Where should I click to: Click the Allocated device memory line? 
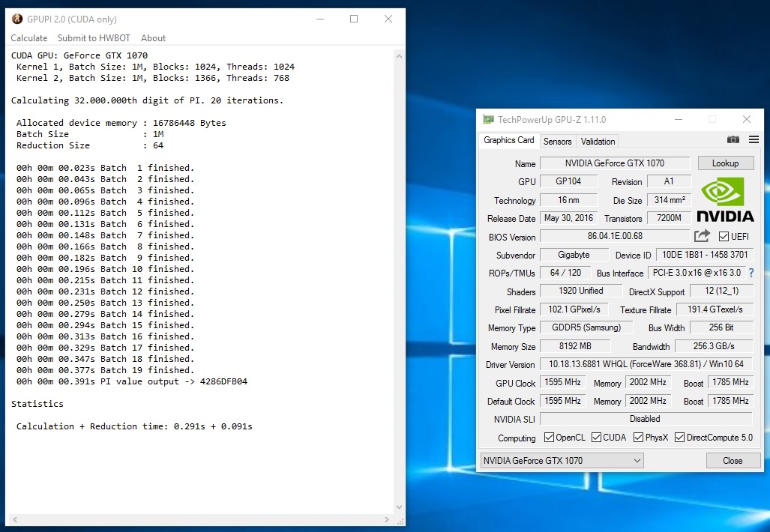[x=121, y=123]
